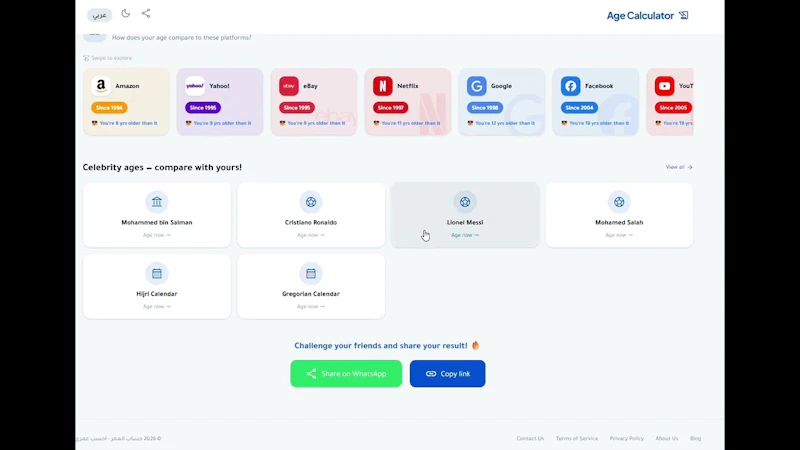This screenshot has height=450, width=800.
Task: Click Mohamed Salah football icon
Action: [x=619, y=202]
